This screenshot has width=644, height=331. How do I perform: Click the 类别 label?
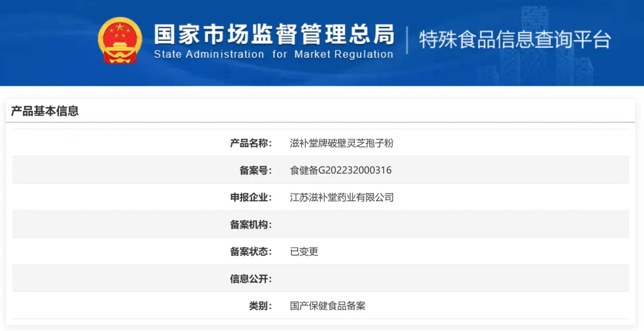[261, 307]
